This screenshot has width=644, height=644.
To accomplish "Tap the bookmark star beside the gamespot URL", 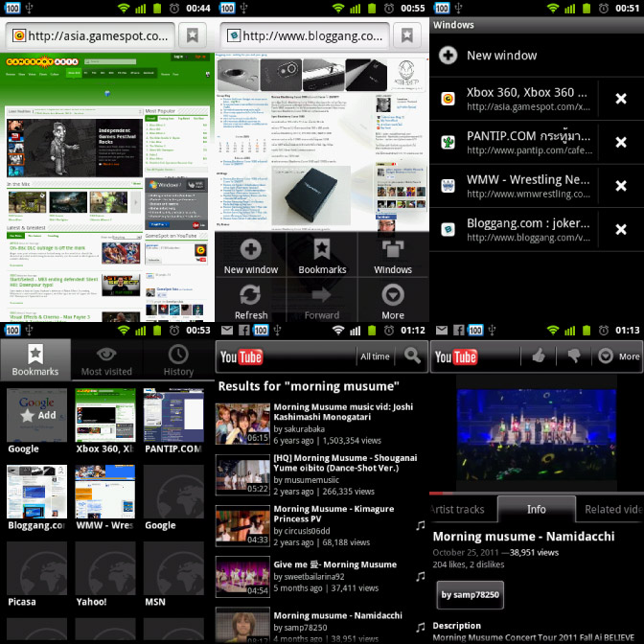I will (x=193, y=35).
